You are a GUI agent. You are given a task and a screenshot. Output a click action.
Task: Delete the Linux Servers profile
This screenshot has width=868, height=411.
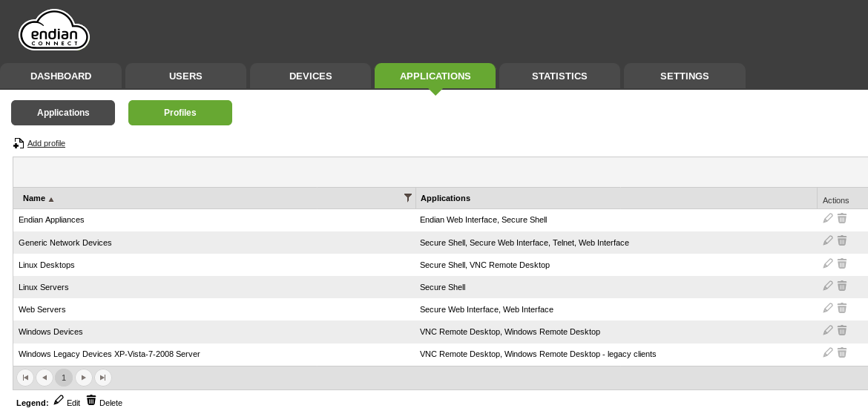(x=842, y=286)
